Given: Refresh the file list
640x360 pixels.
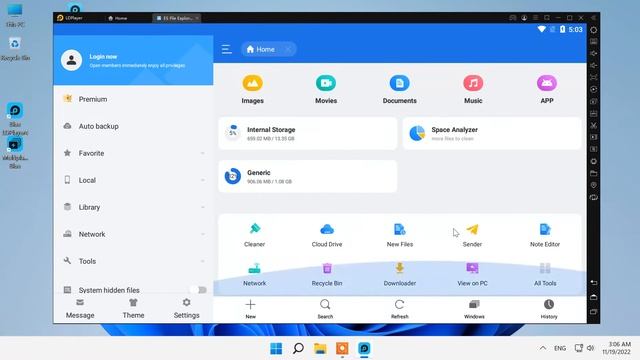Looking at the screenshot, I should 400,309.
